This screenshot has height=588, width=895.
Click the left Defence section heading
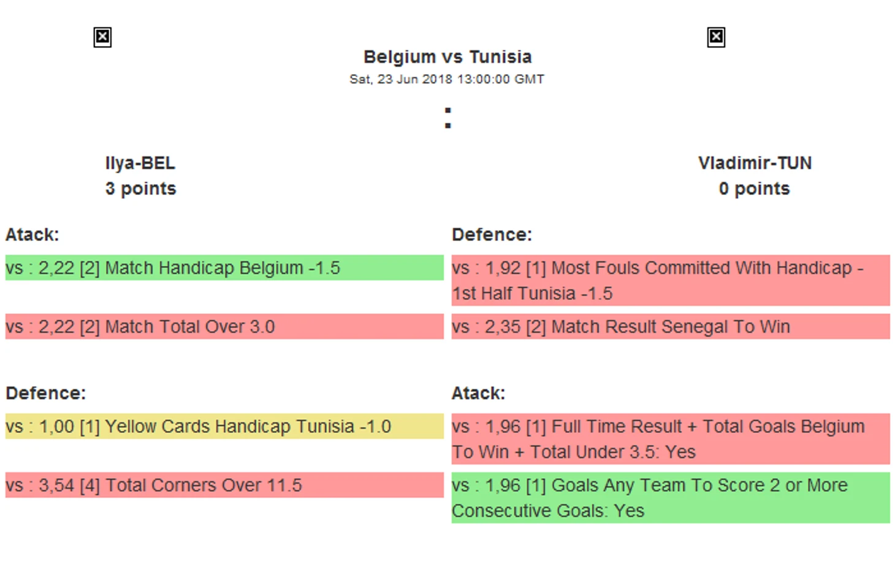tap(46, 393)
